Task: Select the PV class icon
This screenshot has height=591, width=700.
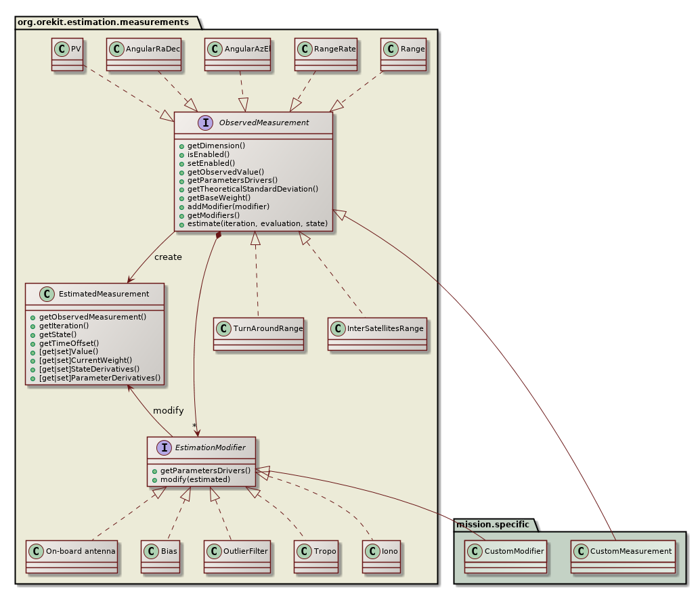Action: [x=62, y=48]
